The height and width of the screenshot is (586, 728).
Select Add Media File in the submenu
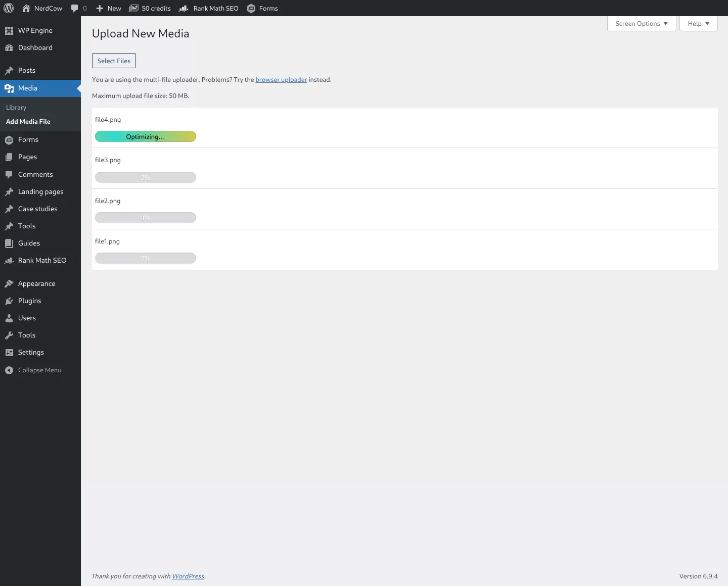tap(28, 122)
